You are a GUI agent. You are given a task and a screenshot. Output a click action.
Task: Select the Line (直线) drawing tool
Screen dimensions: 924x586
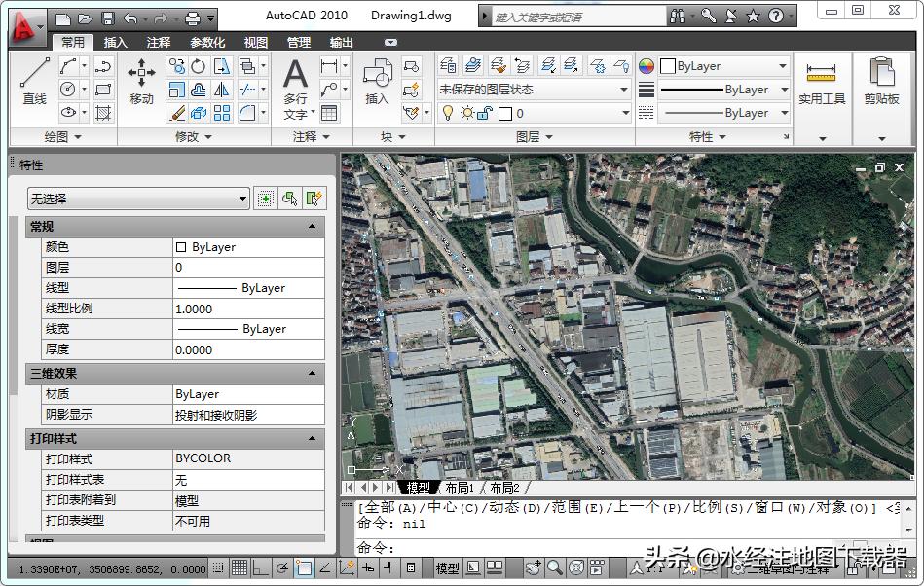click(x=34, y=80)
